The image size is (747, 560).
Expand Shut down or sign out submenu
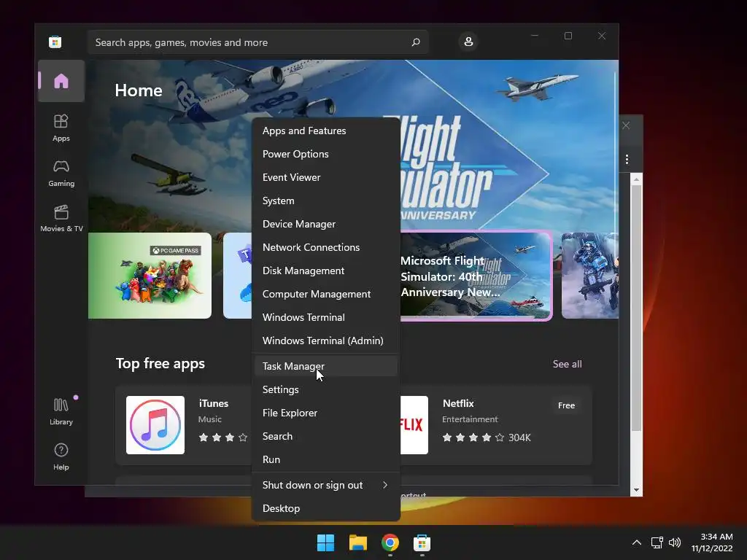pyautogui.click(x=326, y=485)
